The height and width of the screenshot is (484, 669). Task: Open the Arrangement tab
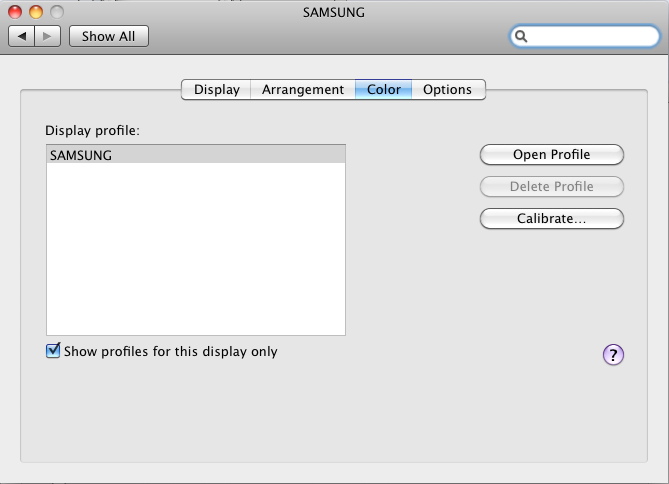pos(302,89)
